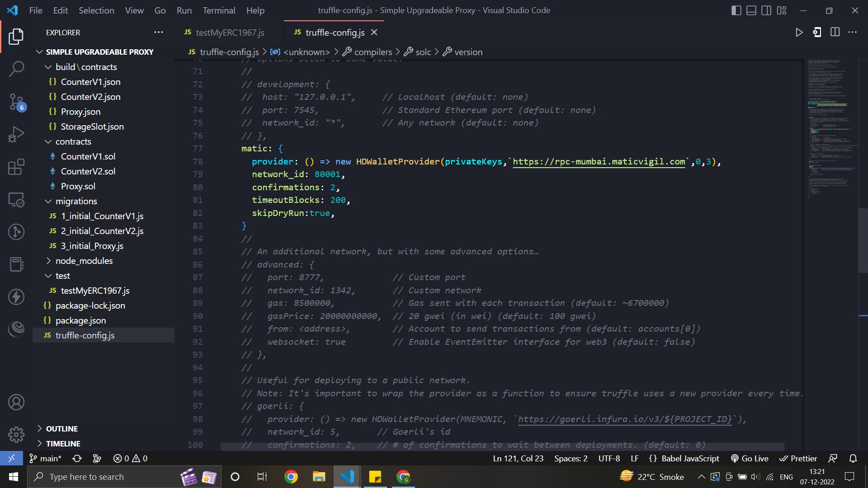Enable Go Live server from status bar
The image size is (868, 488).
[x=750, y=458]
